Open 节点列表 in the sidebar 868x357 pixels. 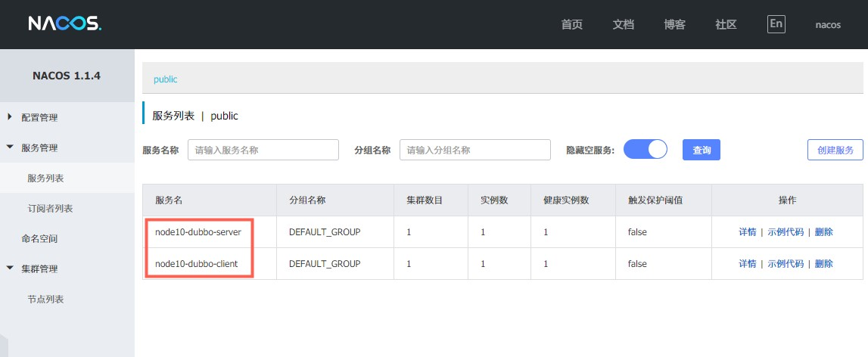coord(45,300)
